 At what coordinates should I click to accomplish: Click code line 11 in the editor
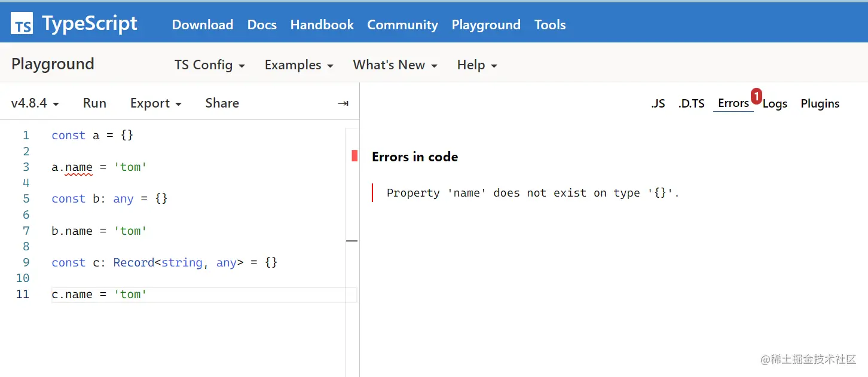(x=99, y=295)
